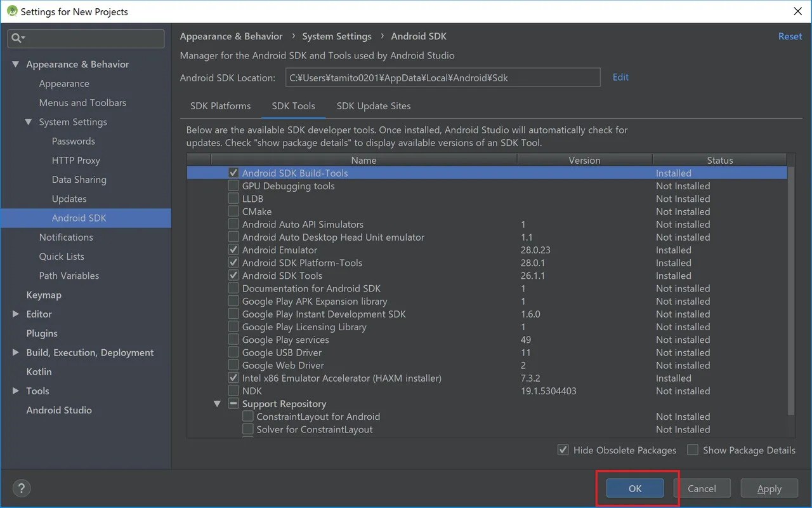Viewport: 812px width, 508px height.
Task: Select Android SDK in sidebar
Action: [86, 218]
